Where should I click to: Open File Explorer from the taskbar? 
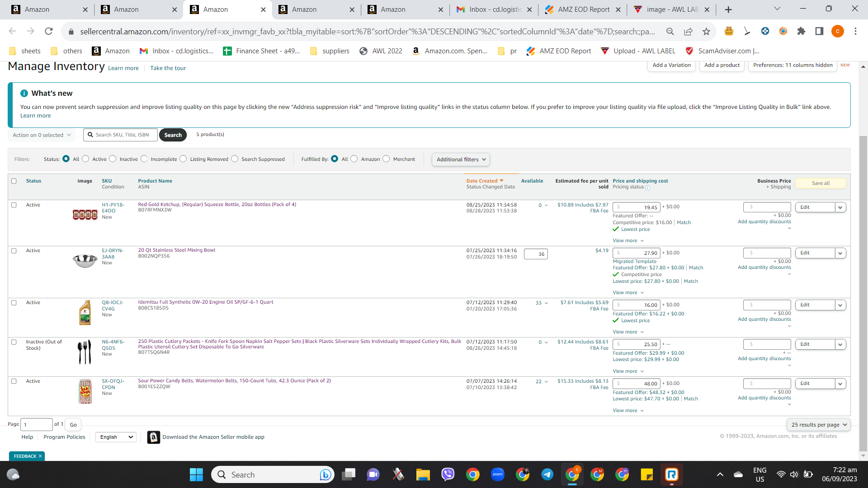click(x=423, y=474)
